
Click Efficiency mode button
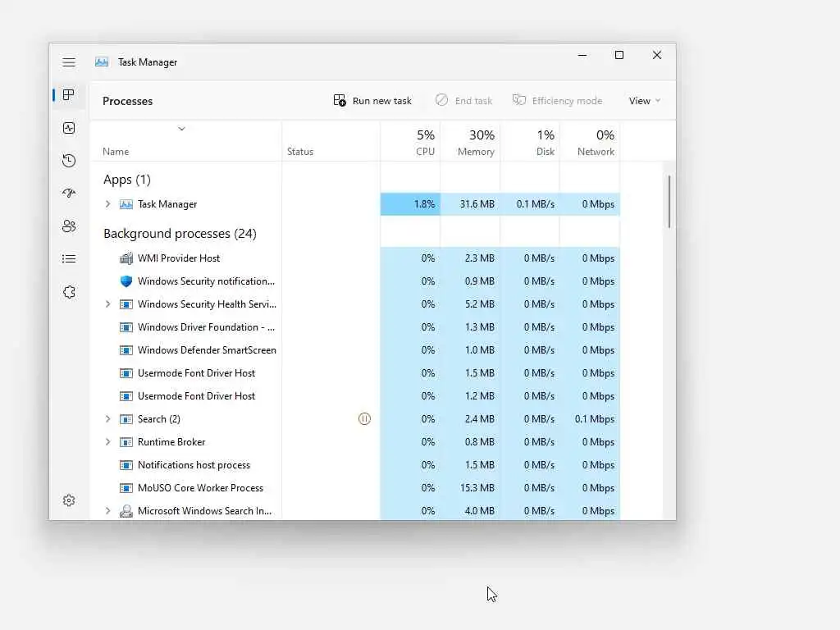[x=557, y=101]
